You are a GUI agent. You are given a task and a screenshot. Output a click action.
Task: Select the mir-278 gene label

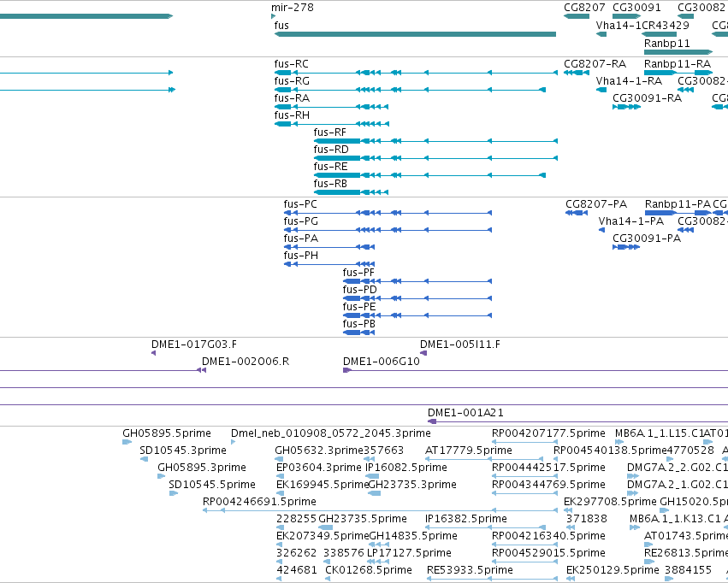[293, 8]
